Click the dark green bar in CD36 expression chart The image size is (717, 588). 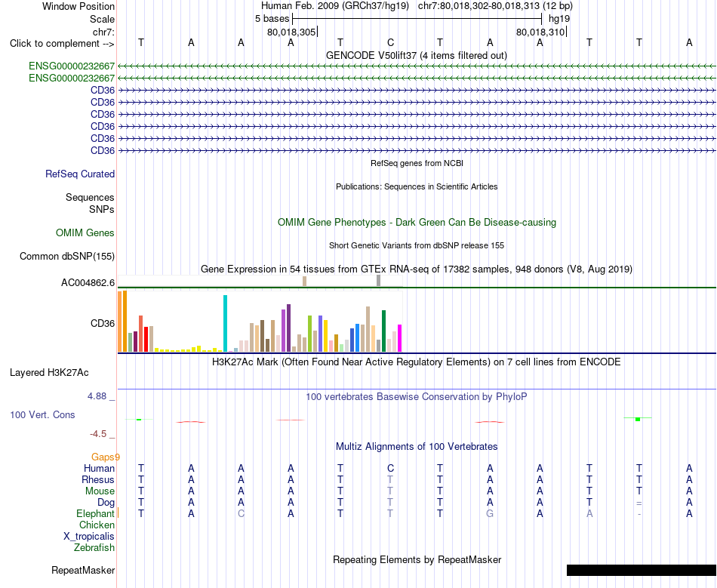(383, 331)
